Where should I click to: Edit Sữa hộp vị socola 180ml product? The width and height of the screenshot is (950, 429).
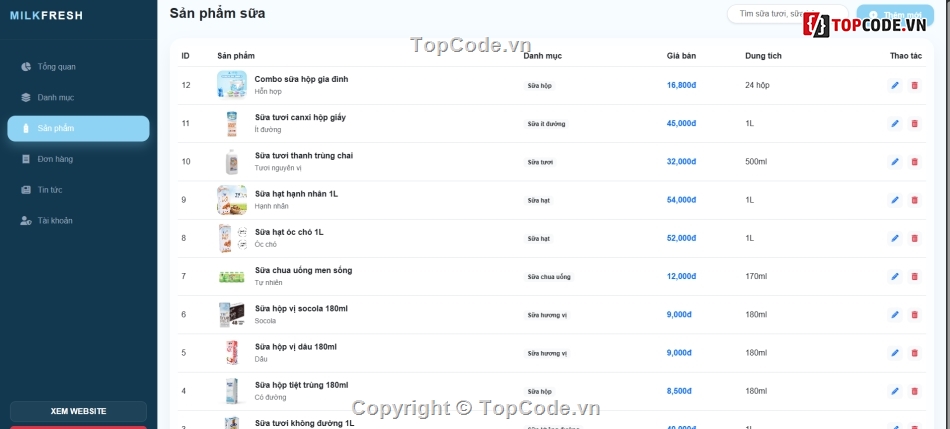[x=895, y=314]
